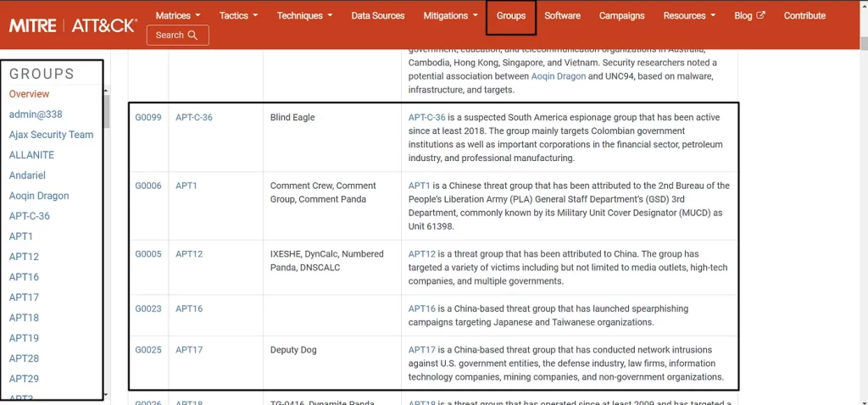This screenshot has height=405, width=868.
Task: Click Aoqin Dragon link in description
Action: pyautogui.click(x=558, y=75)
